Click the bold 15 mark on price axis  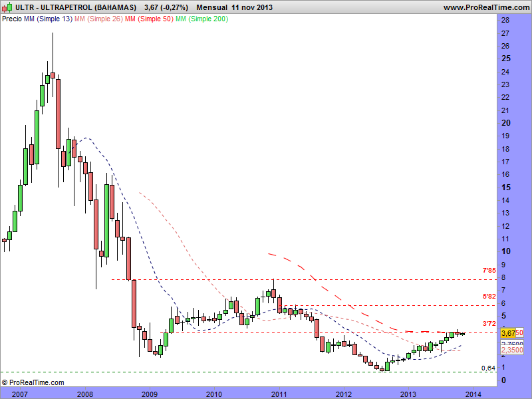coord(506,187)
